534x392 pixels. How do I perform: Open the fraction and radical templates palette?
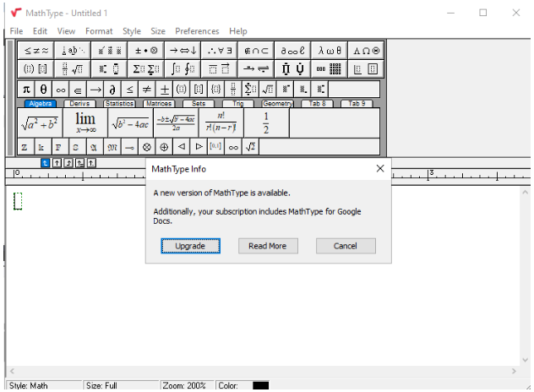coord(73,69)
